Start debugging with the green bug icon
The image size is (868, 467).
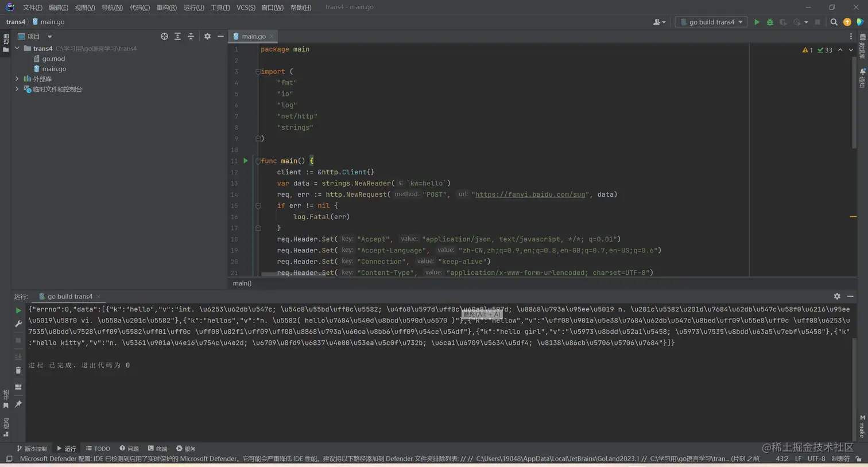pos(770,22)
